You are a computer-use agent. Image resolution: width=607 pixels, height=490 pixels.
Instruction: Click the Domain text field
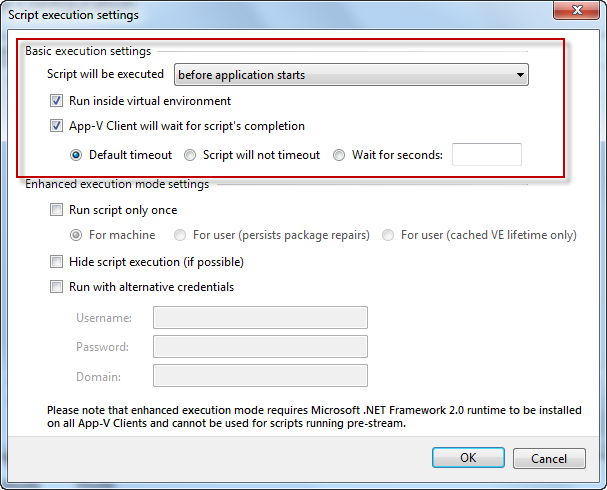click(260, 376)
